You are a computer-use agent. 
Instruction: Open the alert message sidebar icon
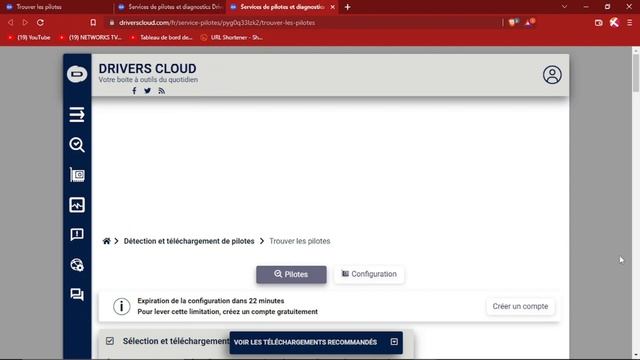pos(77,234)
